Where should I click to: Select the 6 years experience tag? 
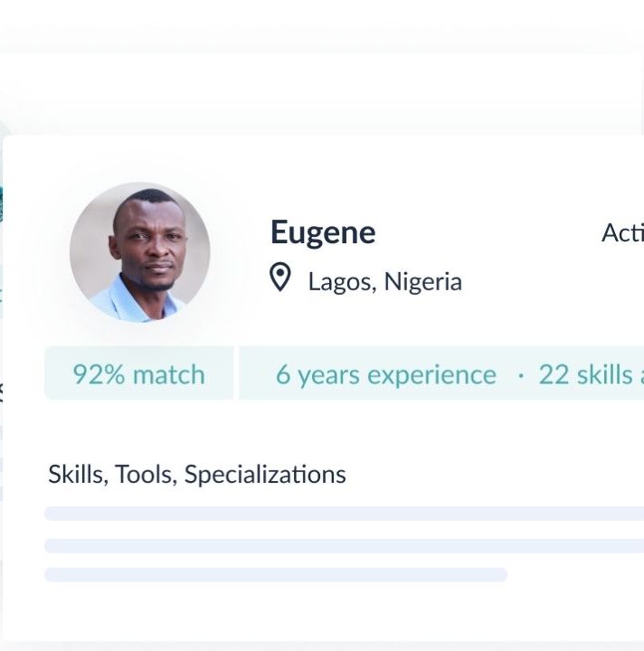[x=386, y=374]
